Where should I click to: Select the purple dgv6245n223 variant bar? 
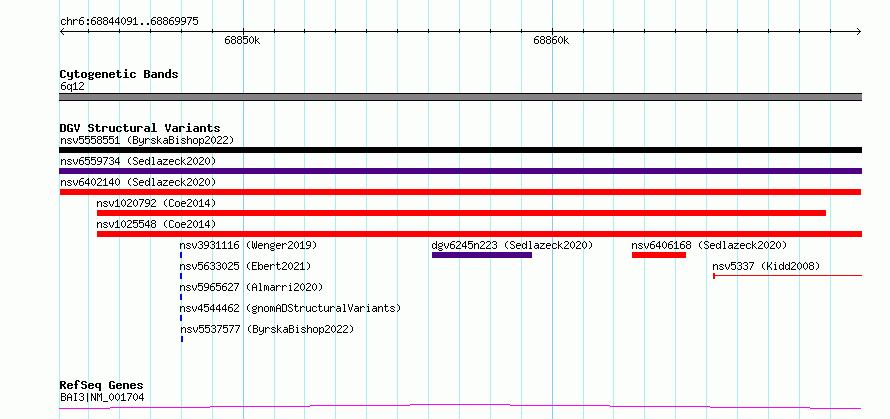tap(482, 255)
